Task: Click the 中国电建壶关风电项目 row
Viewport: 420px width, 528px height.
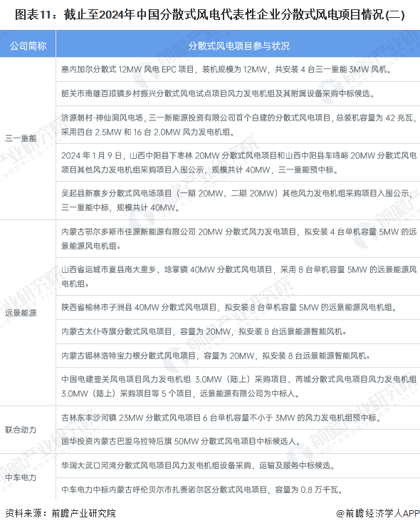Action: coord(238,387)
